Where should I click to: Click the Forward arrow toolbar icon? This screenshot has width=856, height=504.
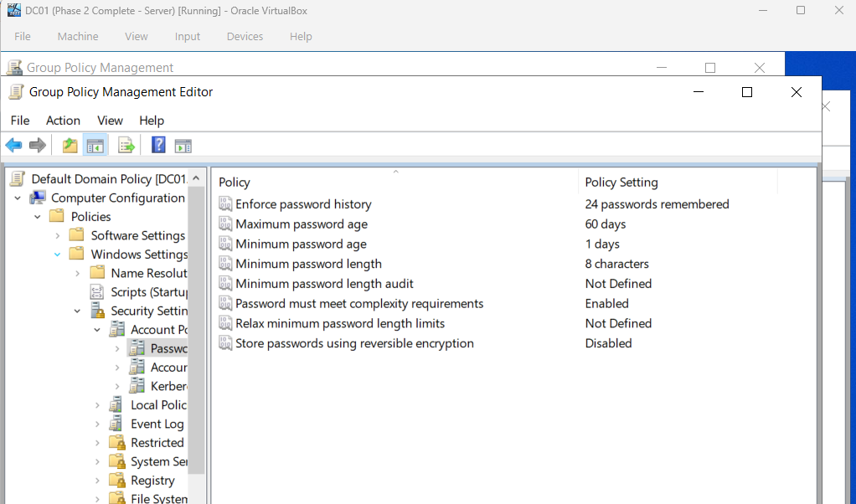click(37, 145)
